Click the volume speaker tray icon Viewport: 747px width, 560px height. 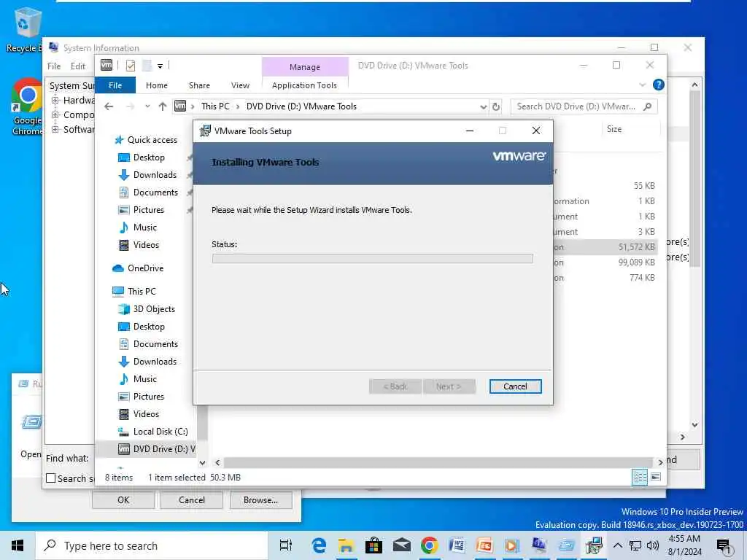tap(653, 545)
